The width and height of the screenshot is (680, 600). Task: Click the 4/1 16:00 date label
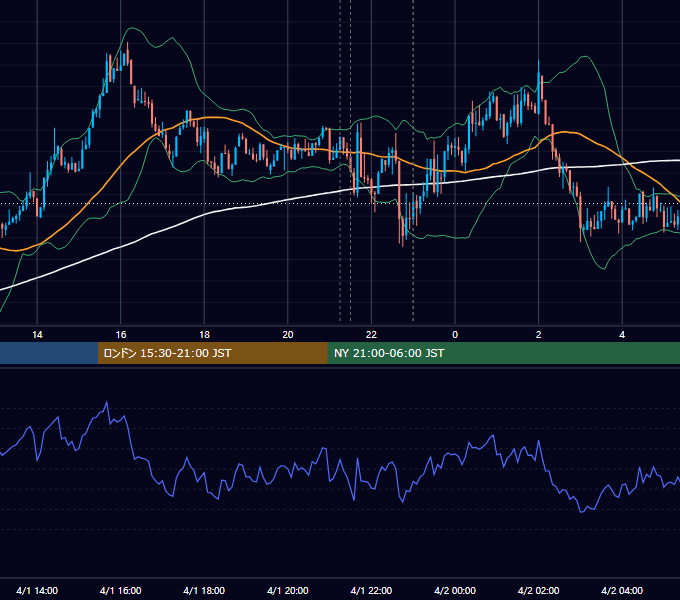click(x=121, y=590)
